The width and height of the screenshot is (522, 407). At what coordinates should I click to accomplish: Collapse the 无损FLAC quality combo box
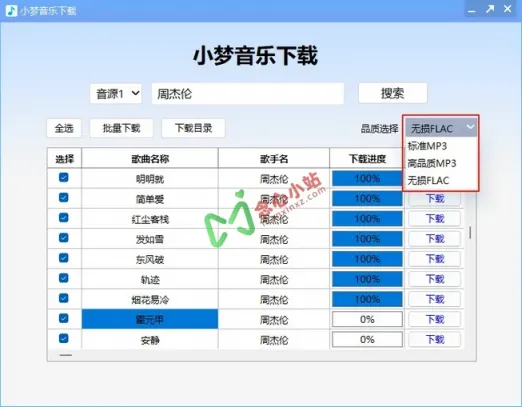[x=441, y=128]
